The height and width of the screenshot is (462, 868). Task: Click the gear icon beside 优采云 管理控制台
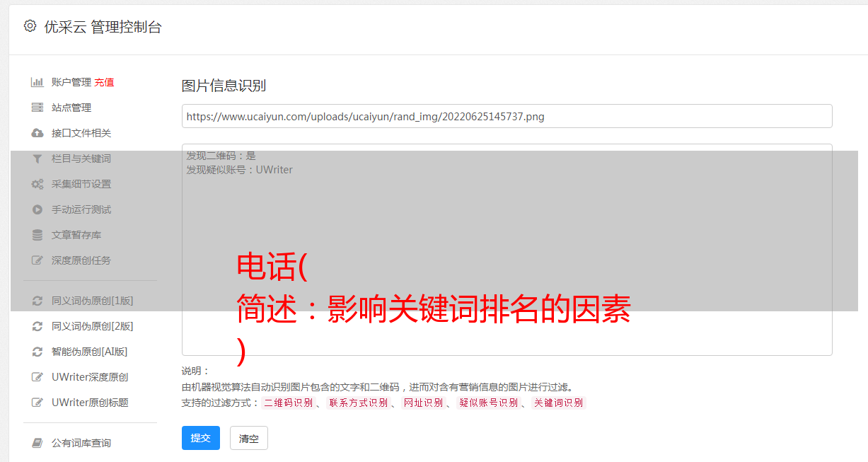coord(30,26)
